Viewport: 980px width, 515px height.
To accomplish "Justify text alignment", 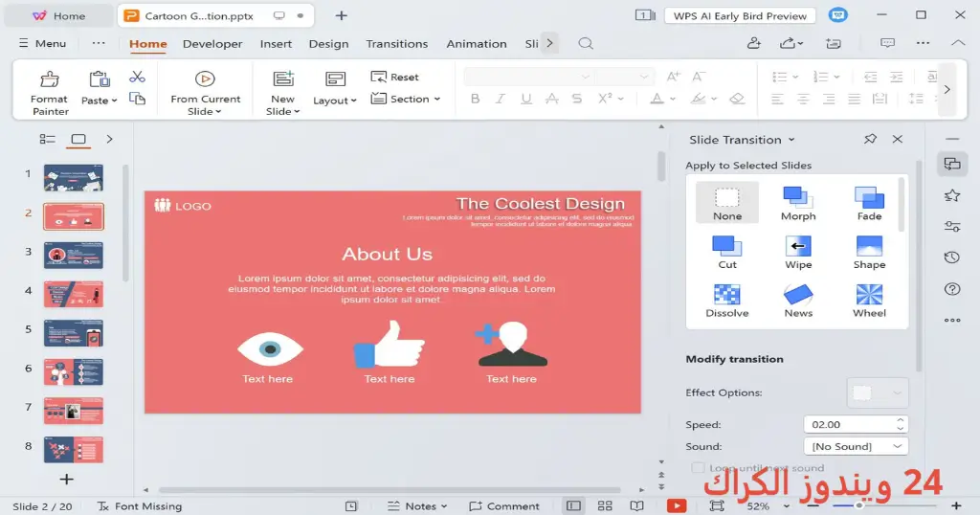I will (x=855, y=99).
